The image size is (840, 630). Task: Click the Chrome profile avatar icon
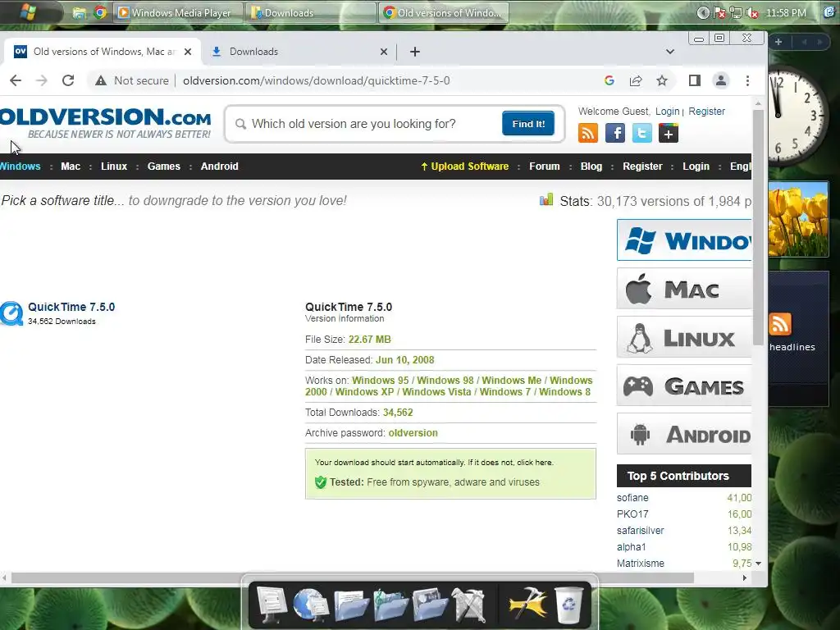click(721, 80)
